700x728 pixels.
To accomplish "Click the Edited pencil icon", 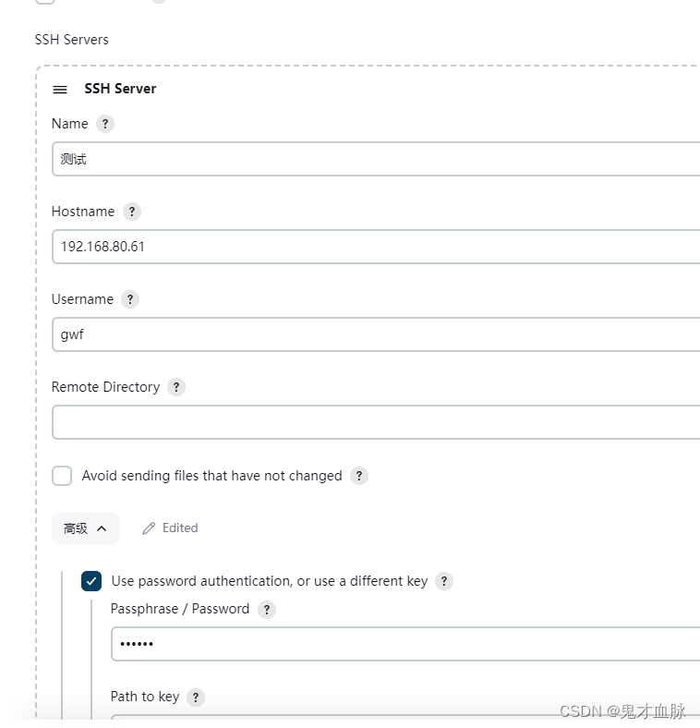I will click(x=149, y=528).
